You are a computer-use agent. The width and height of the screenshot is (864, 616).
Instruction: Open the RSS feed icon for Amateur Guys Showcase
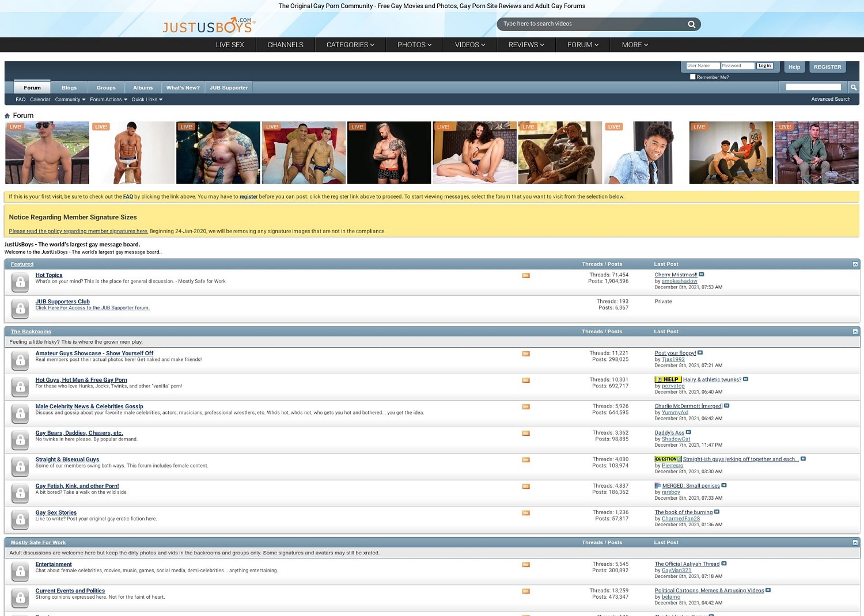tap(526, 354)
